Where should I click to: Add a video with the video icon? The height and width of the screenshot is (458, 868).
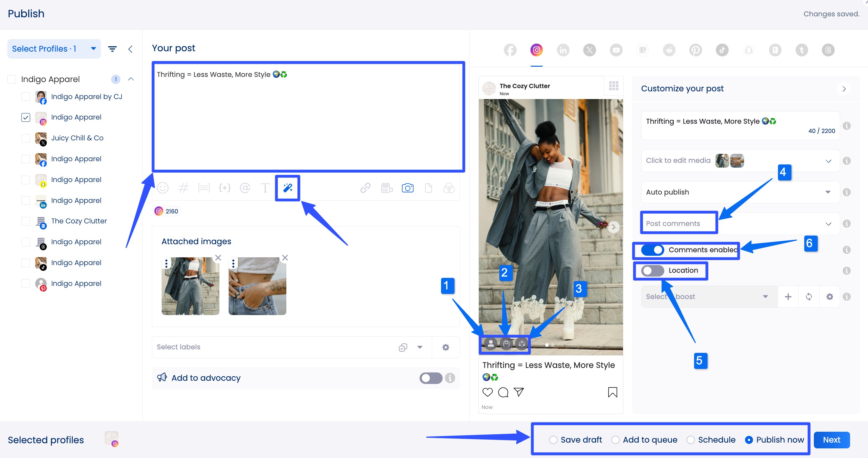pos(386,188)
